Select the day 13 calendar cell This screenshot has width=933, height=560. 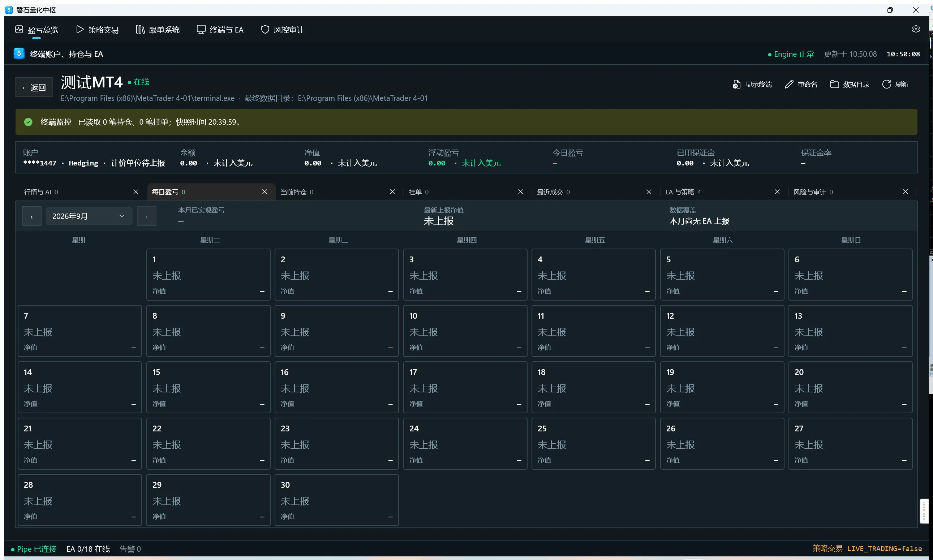[x=850, y=331]
